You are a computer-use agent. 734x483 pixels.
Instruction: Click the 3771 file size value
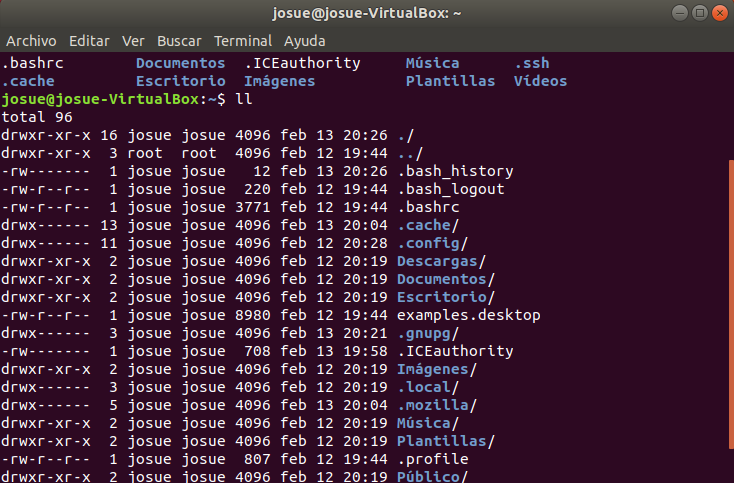(x=253, y=207)
